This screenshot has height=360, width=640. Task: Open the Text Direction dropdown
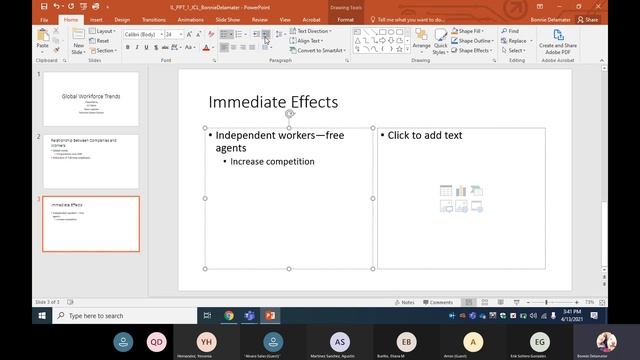coord(310,31)
